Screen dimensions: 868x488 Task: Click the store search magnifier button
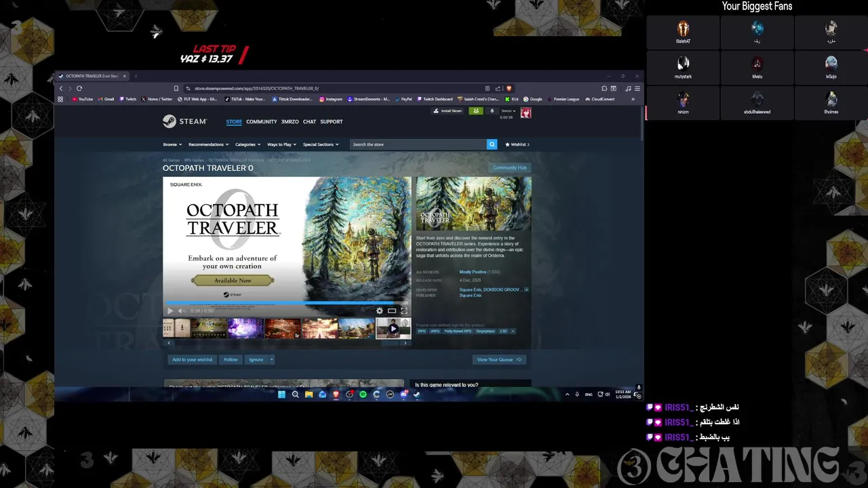pyautogui.click(x=492, y=144)
